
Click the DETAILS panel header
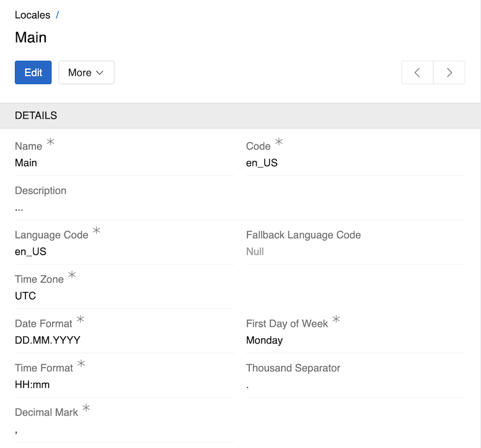tap(36, 115)
